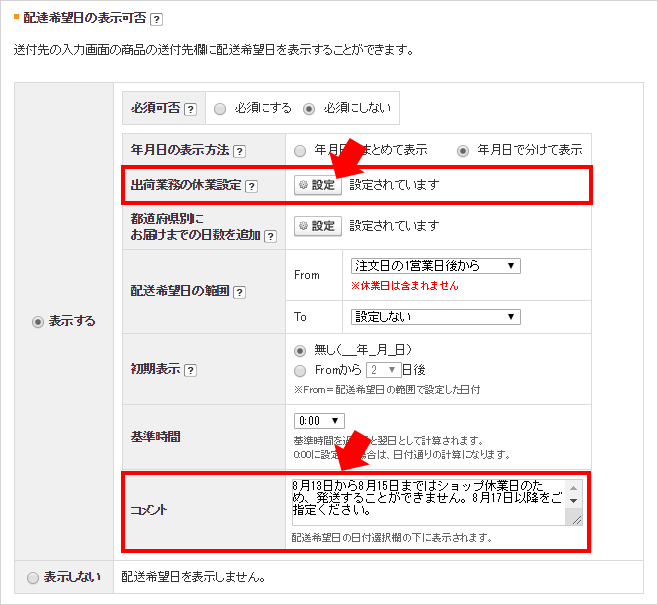Select the 必須にしない radio button
The width and height of the screenshot is (658, 605).
309,109
